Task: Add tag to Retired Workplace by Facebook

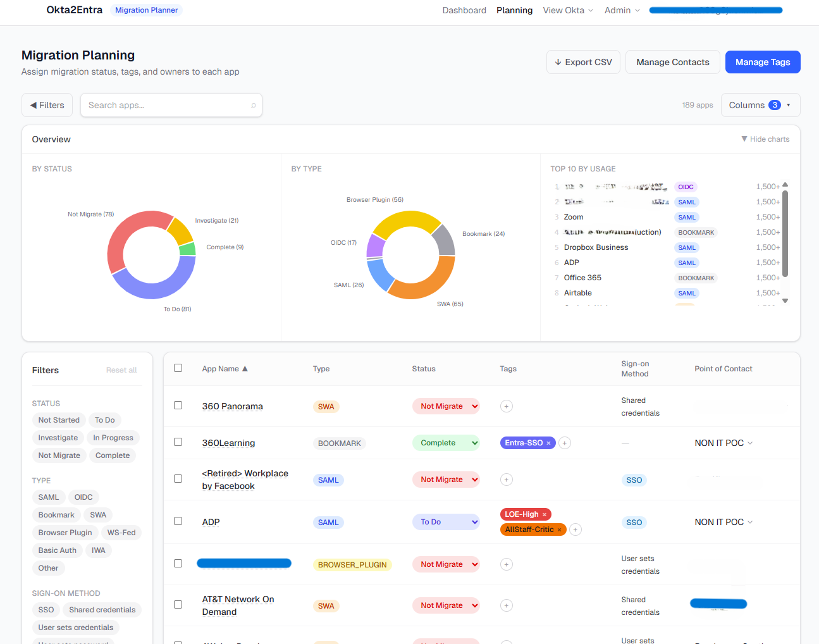Action: [507, 480]
